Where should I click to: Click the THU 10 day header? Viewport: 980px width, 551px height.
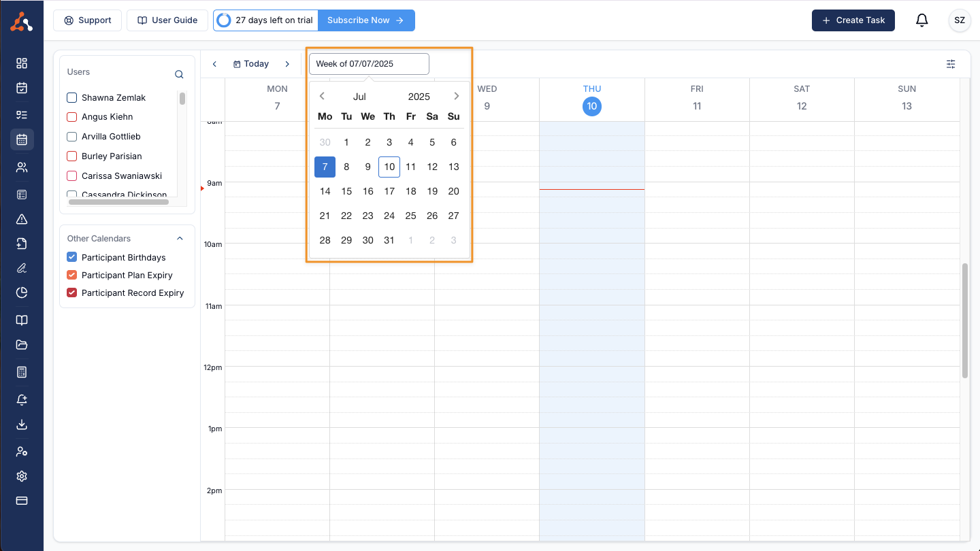pos(592,99)
